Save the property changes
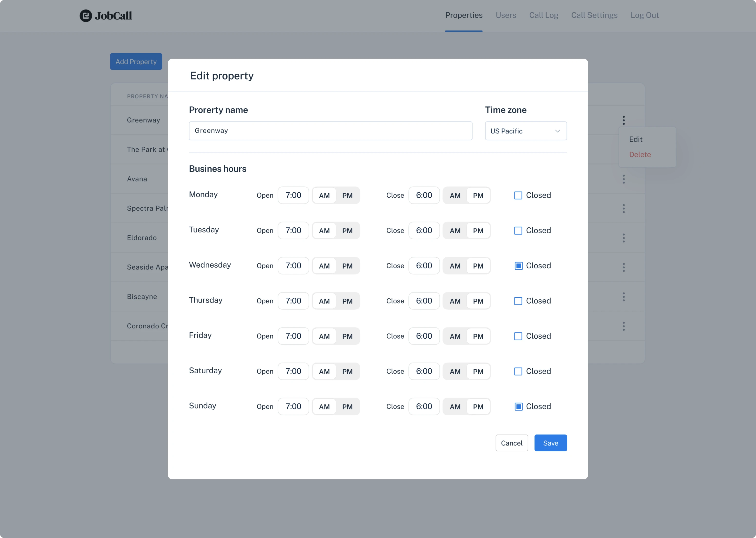The width and height of the screenshot is (756, 538). [x=550, y=443]
